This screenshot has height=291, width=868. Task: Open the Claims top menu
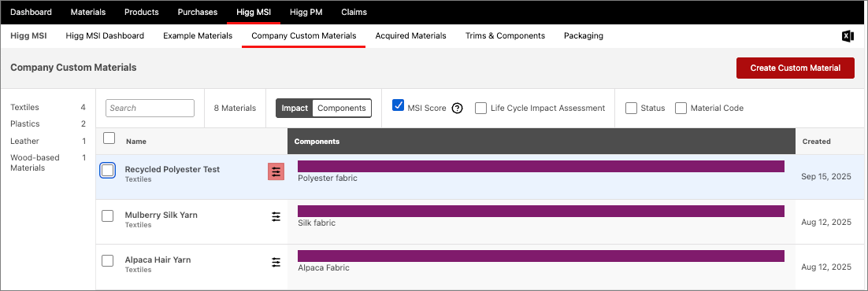(x=354, y=12)
